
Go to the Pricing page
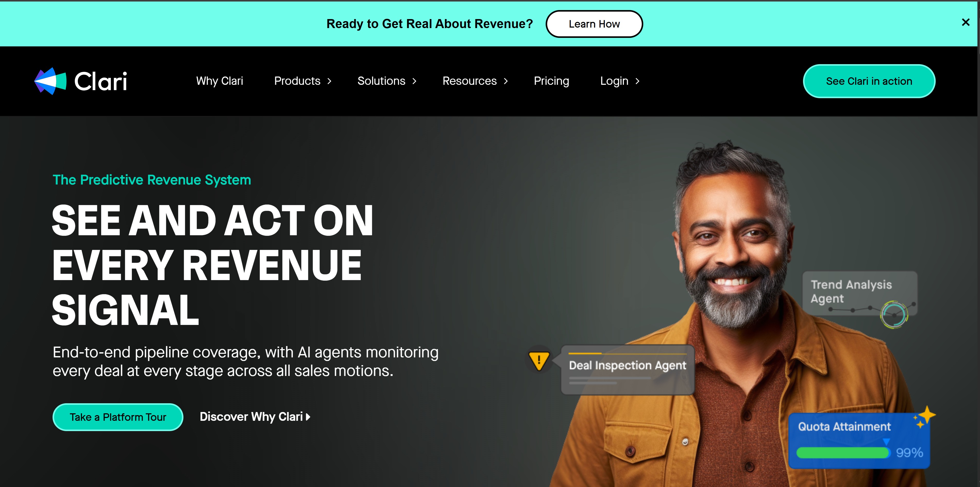[x=551, y=81]
